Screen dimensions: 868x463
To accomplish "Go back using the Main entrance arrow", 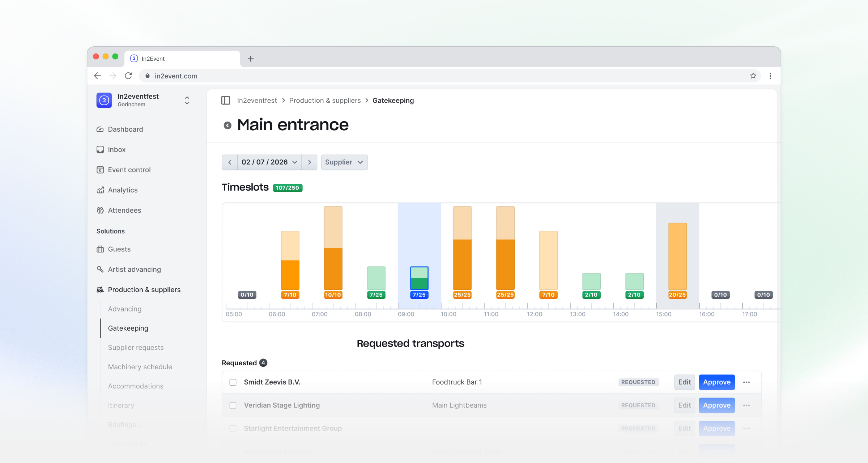I will (x=227, y=126).
